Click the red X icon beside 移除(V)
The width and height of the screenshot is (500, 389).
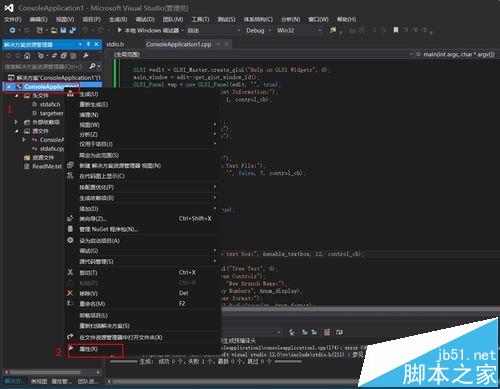70,293
